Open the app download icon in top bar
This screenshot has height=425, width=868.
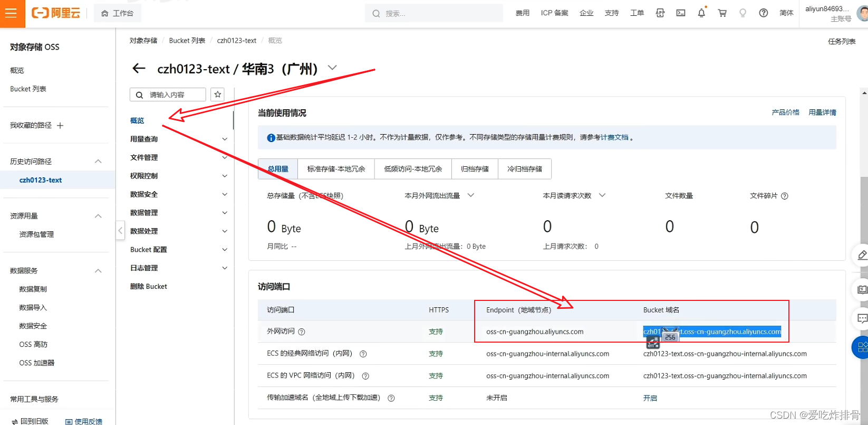click(x=660, y=13)
